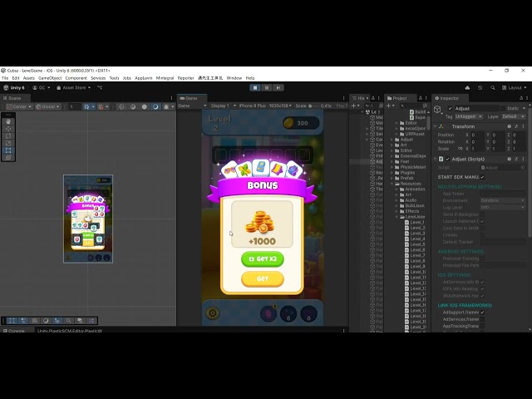Toggle AdServices Info Reading checkbox
Image resolution: width=532 pixels, height=399 pixels.
point(482,282)
